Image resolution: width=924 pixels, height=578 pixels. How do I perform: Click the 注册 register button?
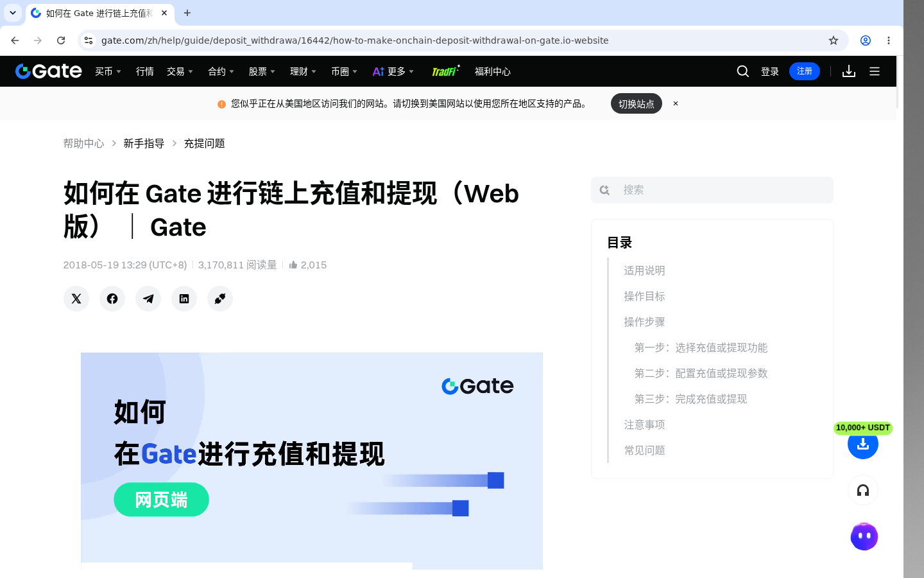pyautogui.click(x=805, y=71)
